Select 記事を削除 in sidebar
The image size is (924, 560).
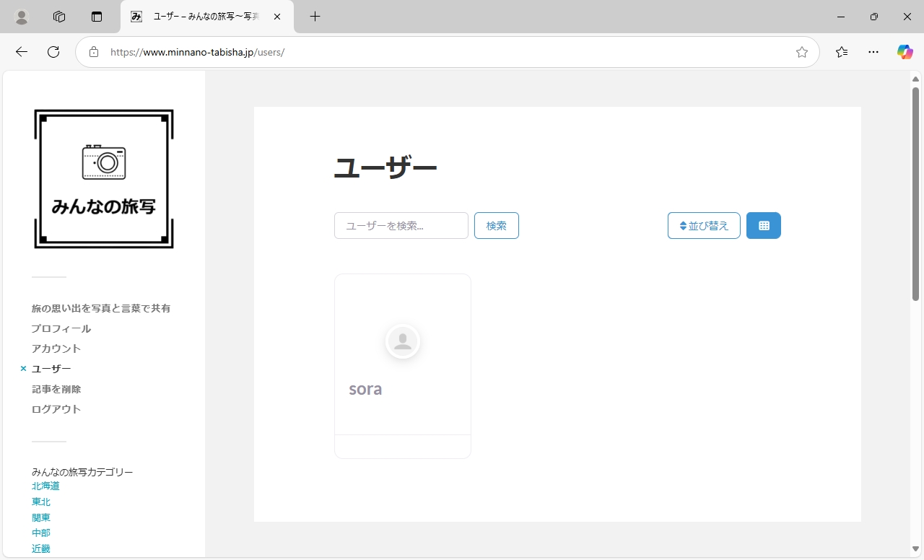click(56, 389)
